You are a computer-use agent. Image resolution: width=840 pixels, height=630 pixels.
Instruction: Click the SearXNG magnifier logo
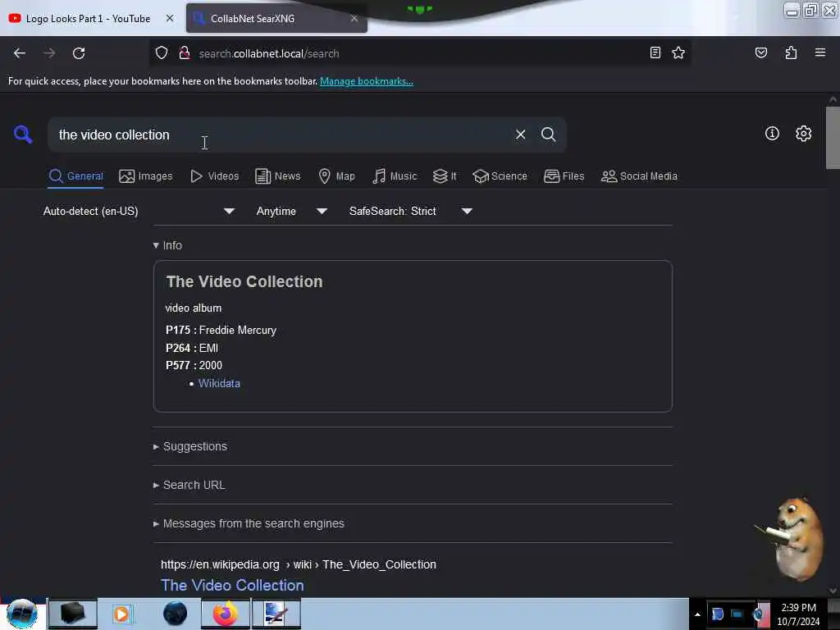[22, 134]
